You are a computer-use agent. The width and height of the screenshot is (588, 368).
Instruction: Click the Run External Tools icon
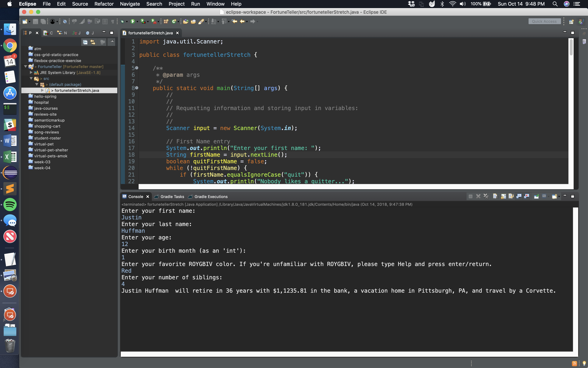coord(153,21)
